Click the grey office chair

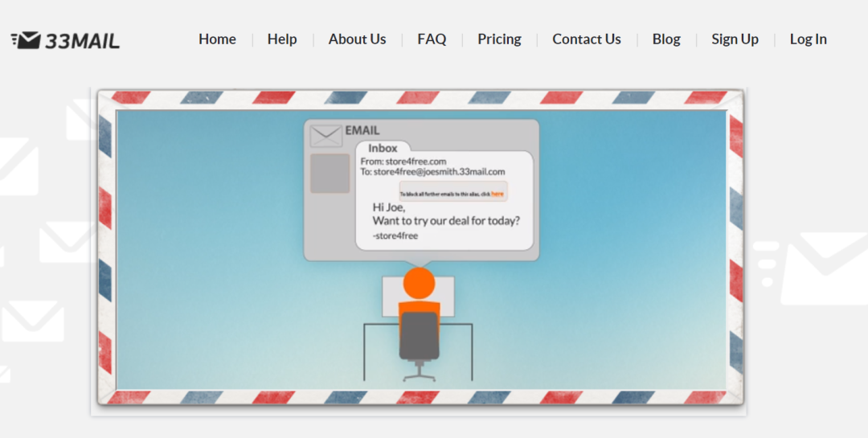[x=420, y=338]
